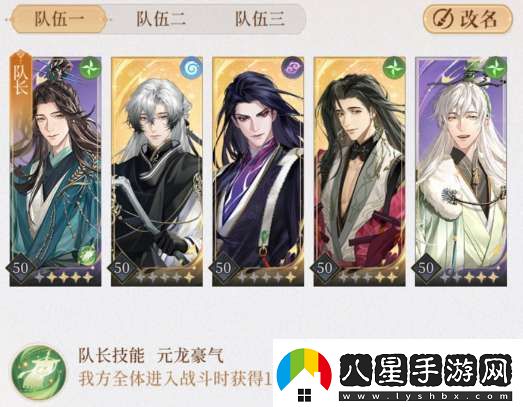
Task: Select the purple-haired character card
Action: (x=258, y=171)
